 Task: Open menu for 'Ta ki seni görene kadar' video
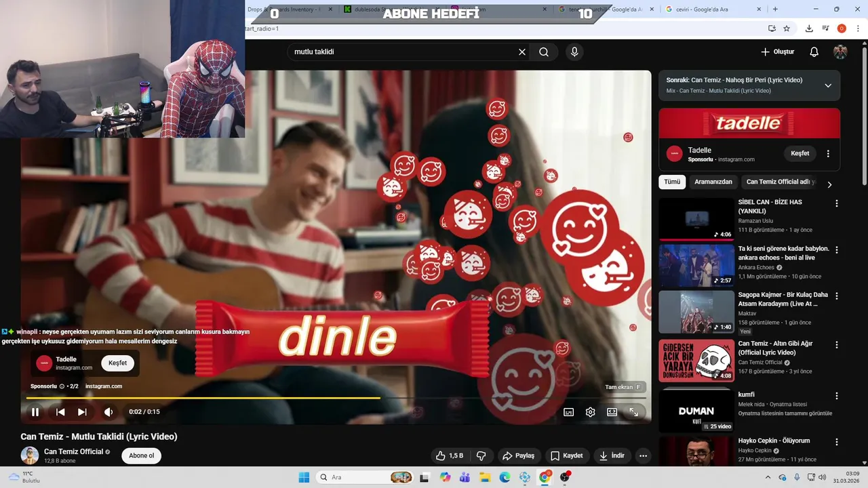pos(837,250)
